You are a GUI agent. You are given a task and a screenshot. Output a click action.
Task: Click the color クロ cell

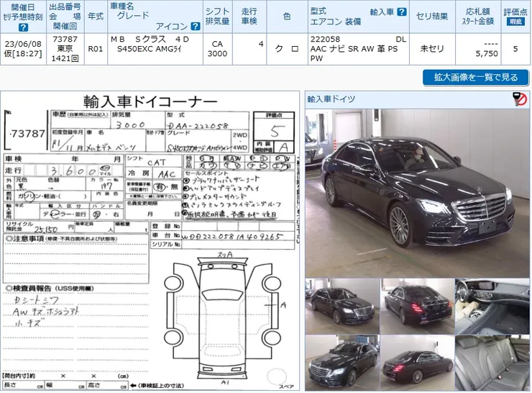pyautogui.click(x=287, y=49)
